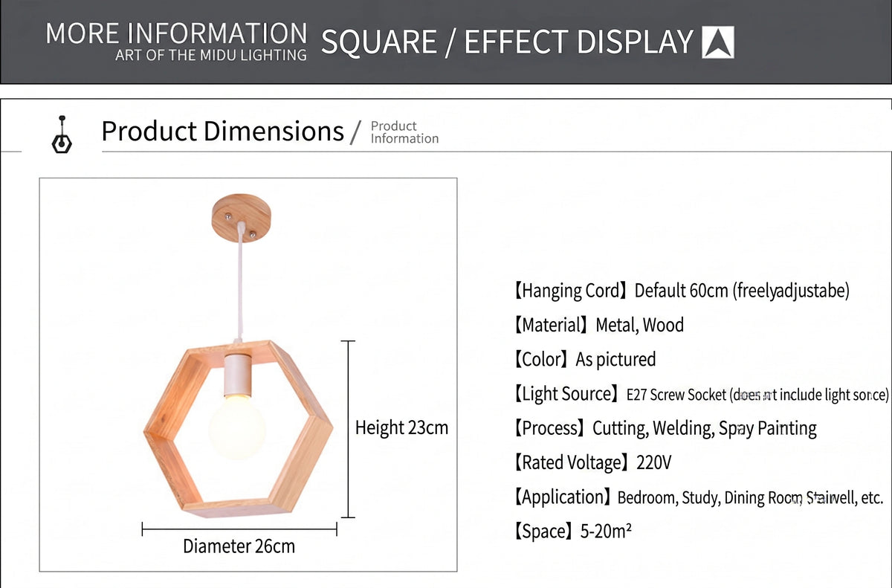Click the "MORE INFORMATION" header text
Screen dimensions: 892x588
coord(176,33)
